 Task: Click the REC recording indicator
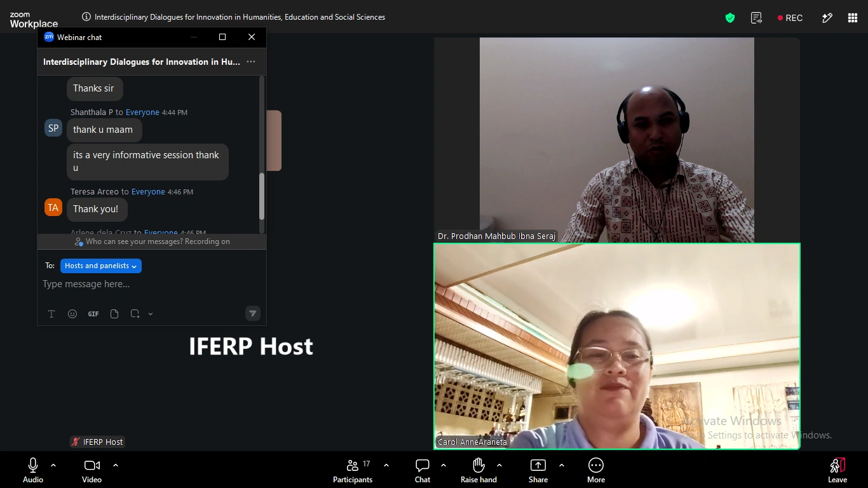[x=790, y=18]
